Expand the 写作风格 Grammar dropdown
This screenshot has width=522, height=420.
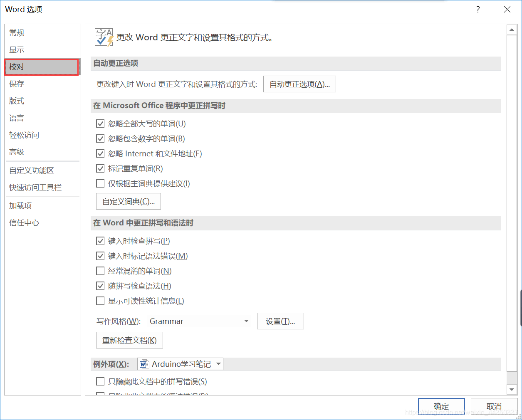199,321
